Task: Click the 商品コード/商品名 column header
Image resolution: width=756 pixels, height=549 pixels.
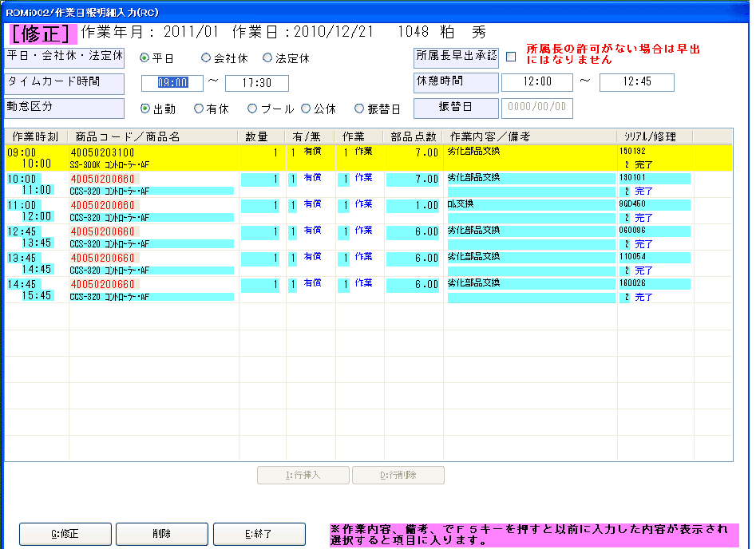Action: coord(153,137)
